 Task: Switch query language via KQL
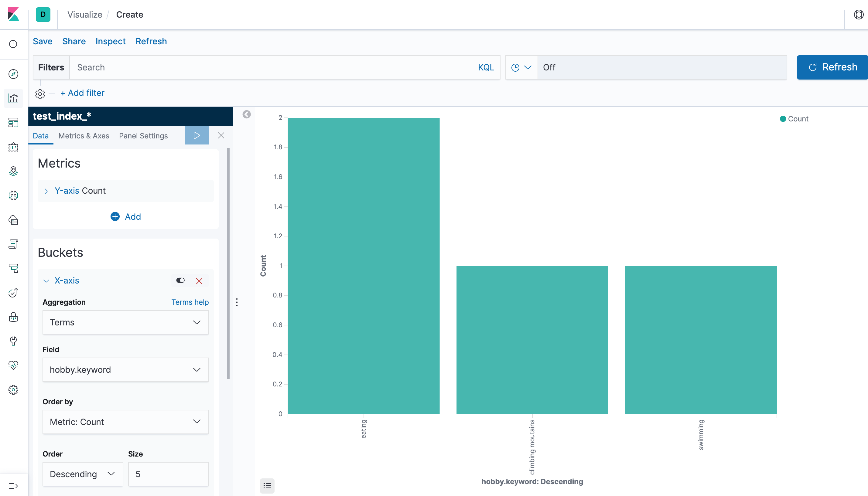coord(486,67)
